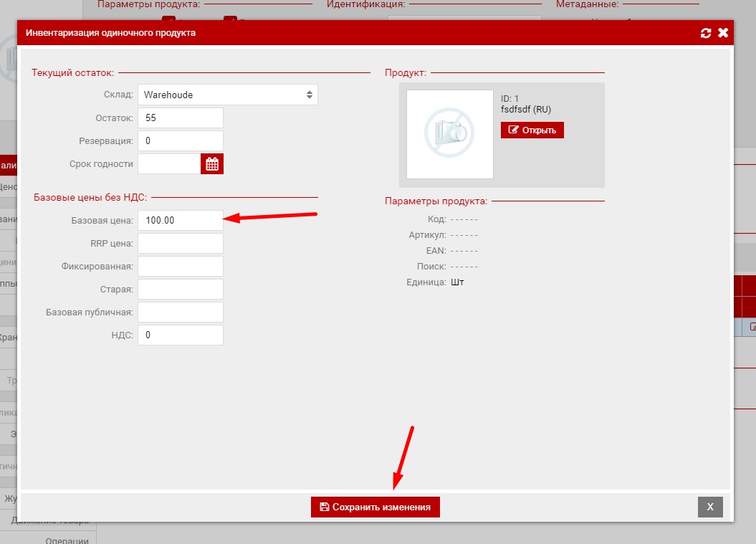
Task: Click the RRP цена input
Action: pos(180,244)
